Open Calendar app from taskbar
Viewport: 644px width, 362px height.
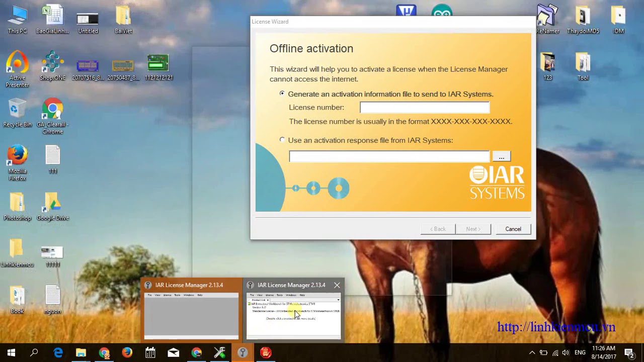[x=150, y=353]
